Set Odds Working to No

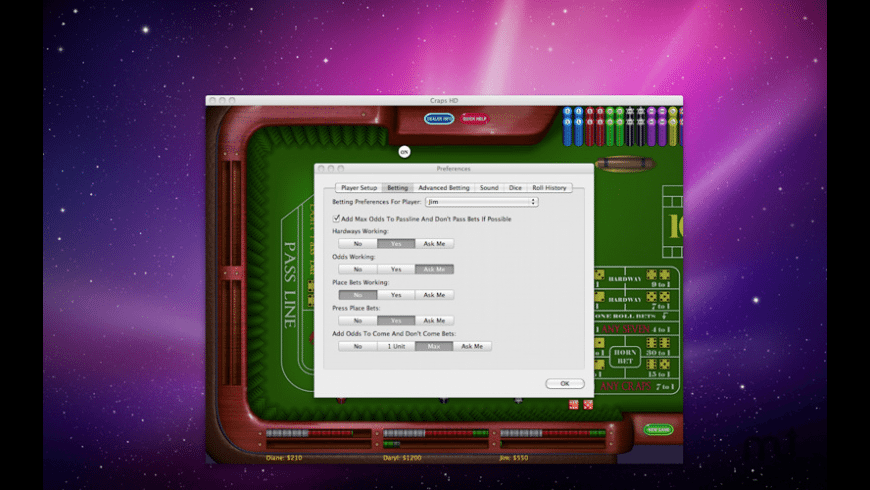[x=358, y=269]
